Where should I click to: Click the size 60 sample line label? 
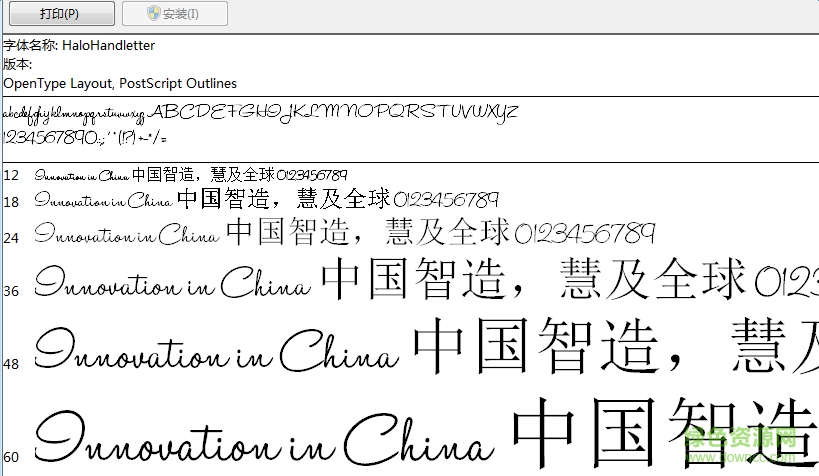pos(11,457)
